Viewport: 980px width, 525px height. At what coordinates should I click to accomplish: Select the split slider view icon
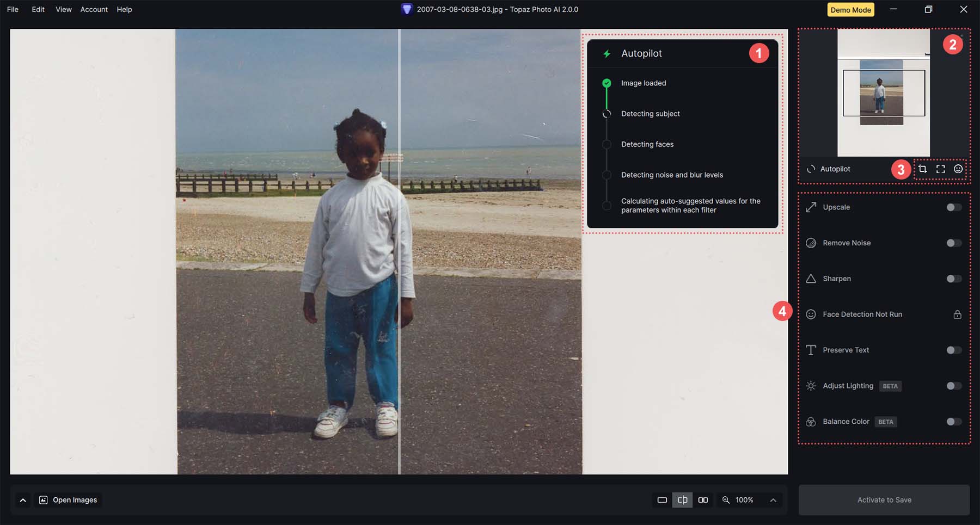[682, 500]
